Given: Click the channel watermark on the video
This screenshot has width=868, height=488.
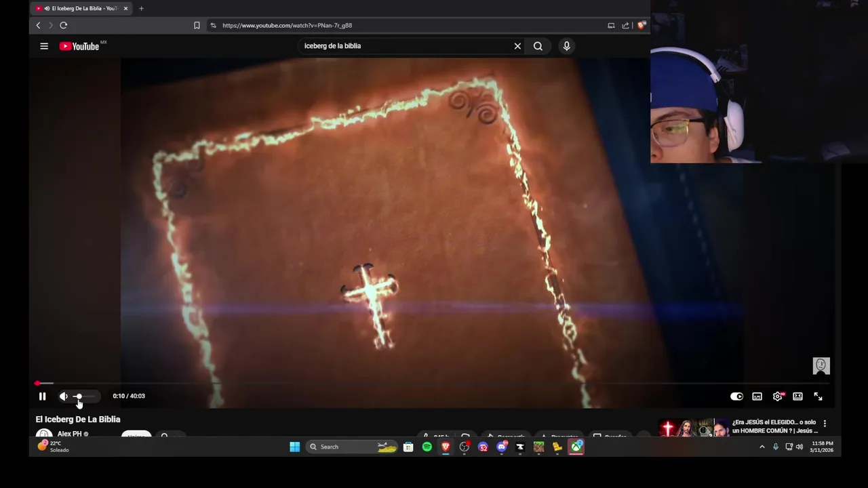Looking at the screenshot, I should click(x=821, y=366).
